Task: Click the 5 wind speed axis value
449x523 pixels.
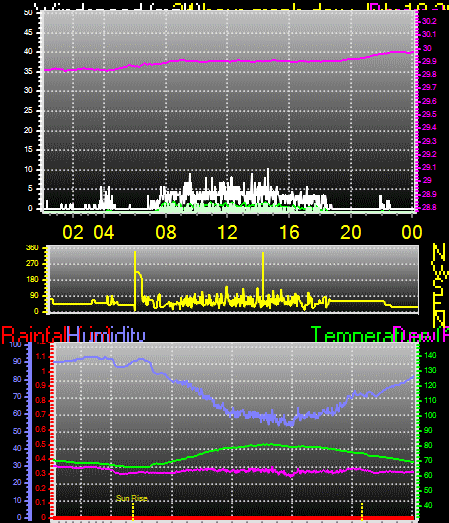Action: [30, 189]
